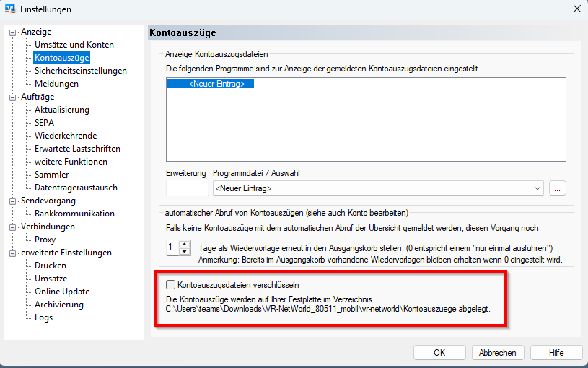The width and height of the screenshot is (588, 368).
Task: Confirm settings with OK button
Action: (439, 353)
